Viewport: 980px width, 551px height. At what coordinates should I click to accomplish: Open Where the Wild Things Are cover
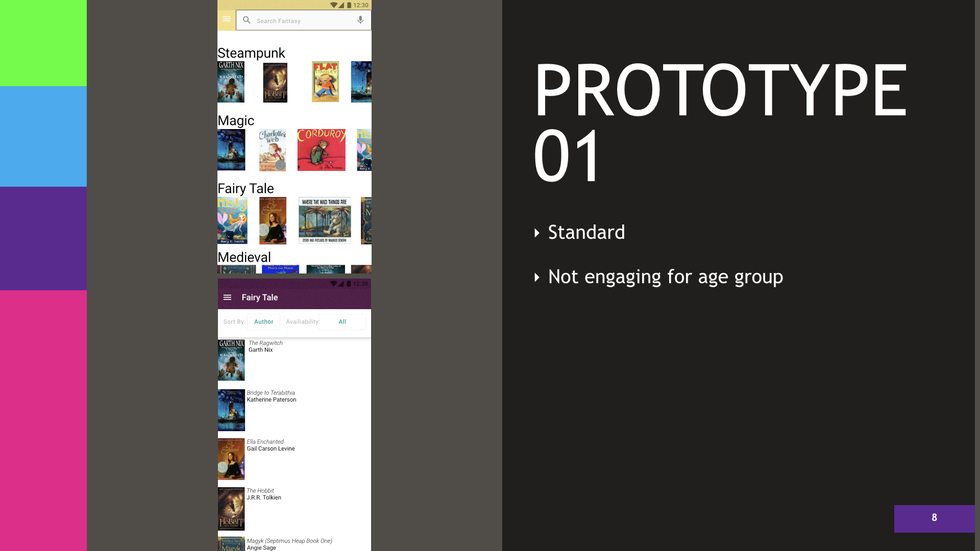[x=325, y=220]
